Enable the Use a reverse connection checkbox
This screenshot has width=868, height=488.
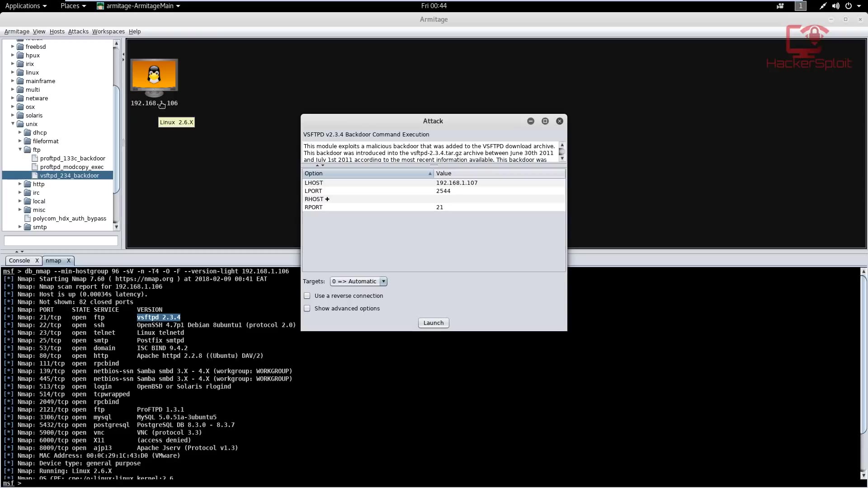click(307, 296)
